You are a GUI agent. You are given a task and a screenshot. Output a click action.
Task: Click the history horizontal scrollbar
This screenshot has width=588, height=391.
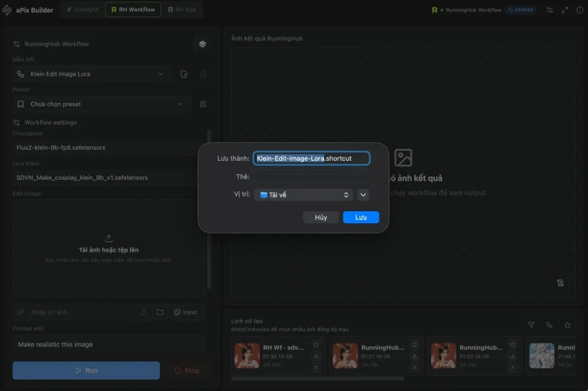(318, 378)
